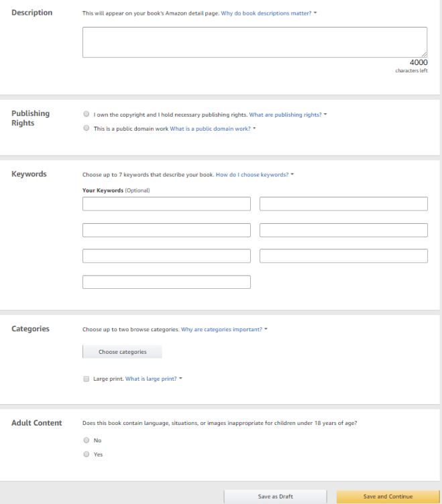Select 'This is a public domain work' option

click(x=87, y=129)
